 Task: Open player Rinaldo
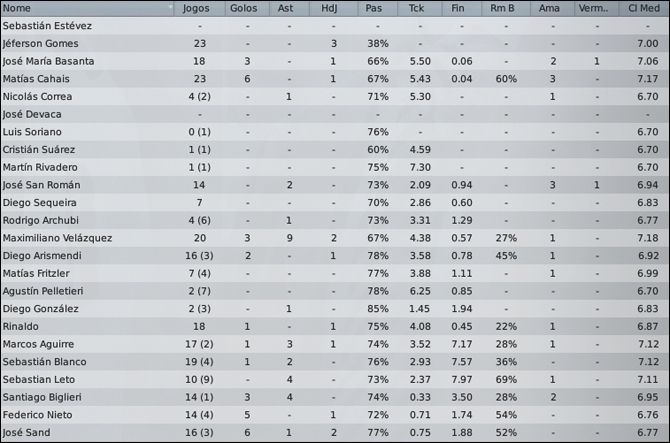click(x=20, y=327)
